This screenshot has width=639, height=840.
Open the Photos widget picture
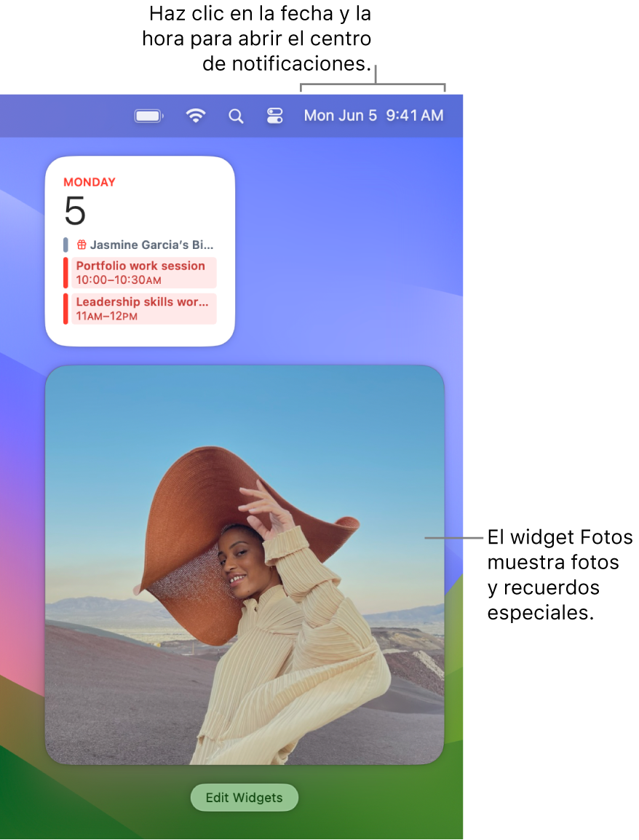245,565
